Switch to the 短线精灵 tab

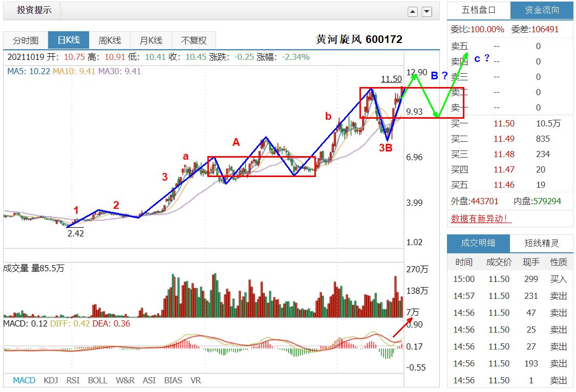(542, 243)
